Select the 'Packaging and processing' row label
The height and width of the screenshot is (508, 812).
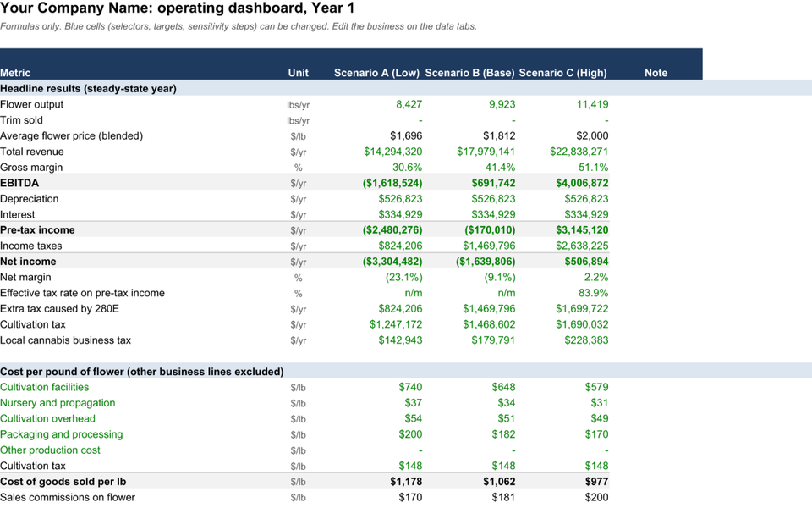[x=62, y=434]
